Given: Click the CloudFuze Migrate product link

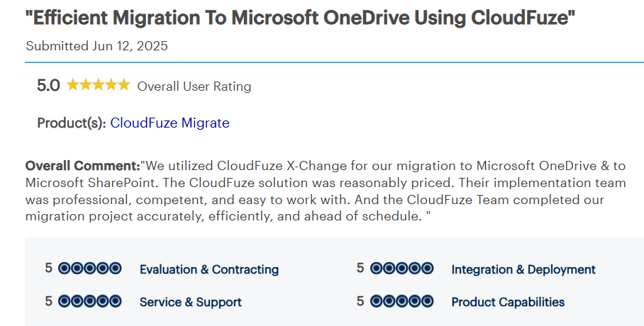Looking at the screenshot, I should click(x=170, y=123).
